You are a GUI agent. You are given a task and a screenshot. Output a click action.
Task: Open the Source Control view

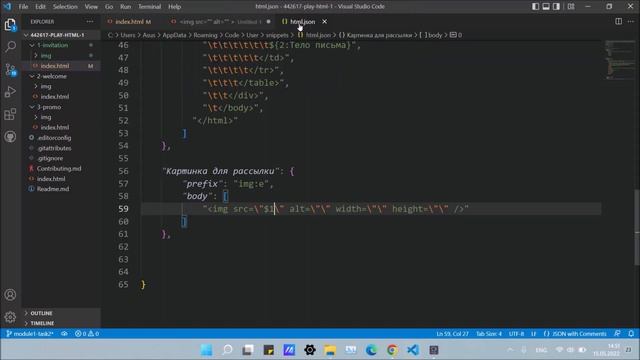point(10,69)
